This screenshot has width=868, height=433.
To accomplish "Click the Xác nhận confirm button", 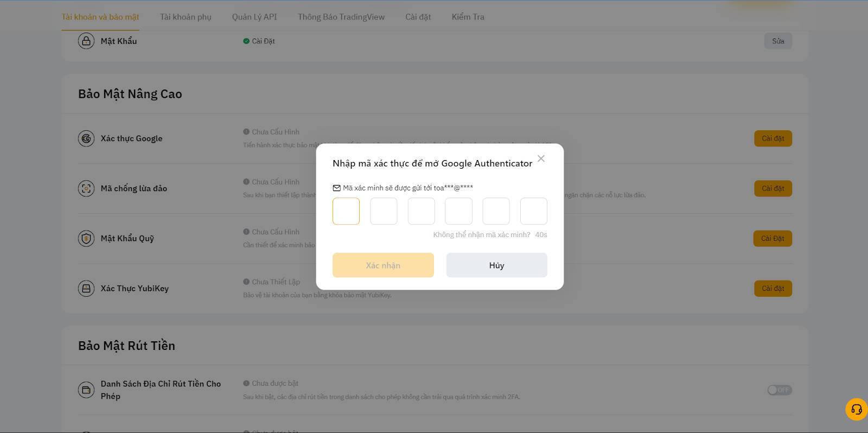I will coord(383,265).
